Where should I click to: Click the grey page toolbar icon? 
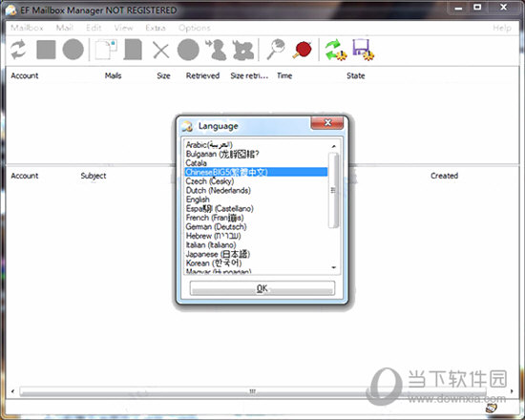point(133,50)
